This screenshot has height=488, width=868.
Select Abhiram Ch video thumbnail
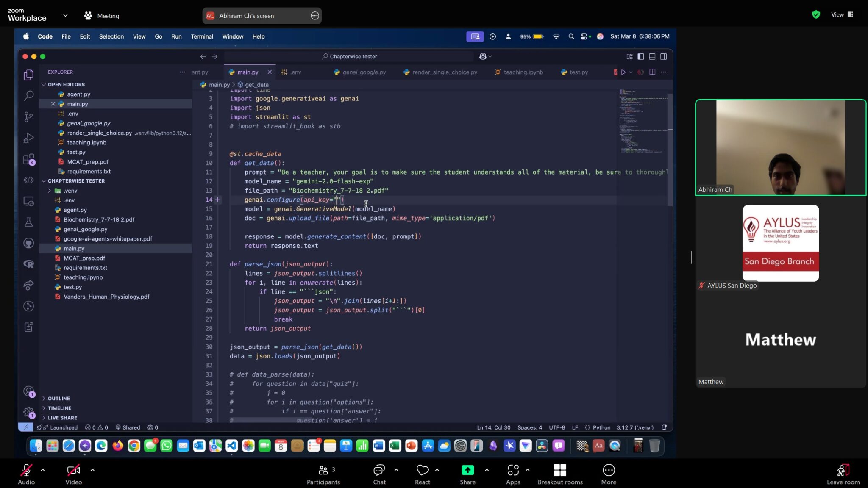(x=780, y=147)
